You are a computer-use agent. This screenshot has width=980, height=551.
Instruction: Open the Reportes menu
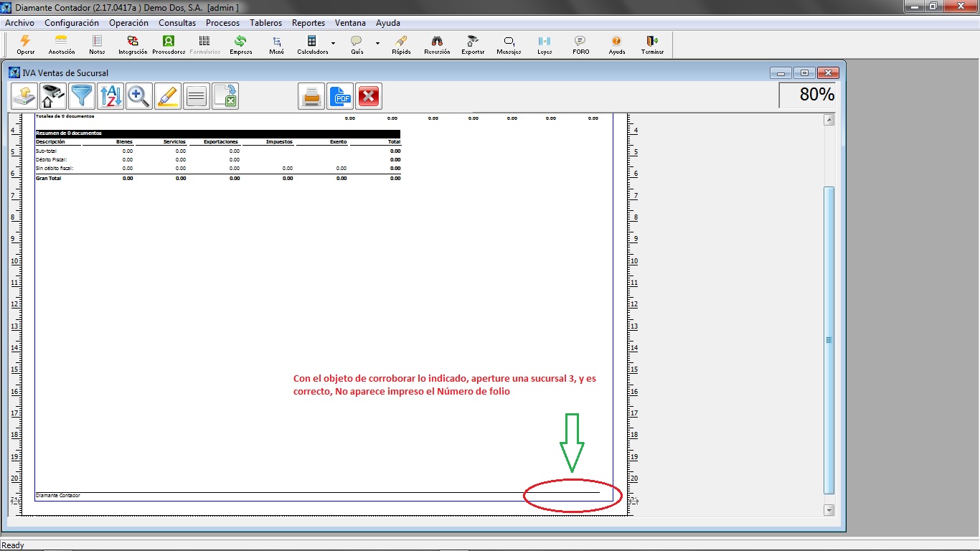click(308, 23)
